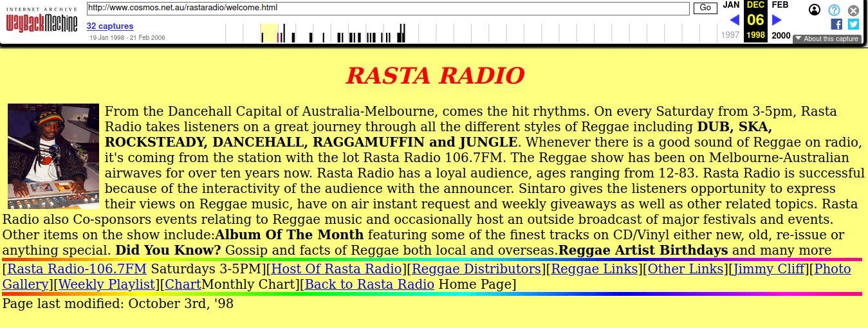Select the FEB month capture
The width and height of the screenshot is (868, 328).
click(x=780, y=5)
